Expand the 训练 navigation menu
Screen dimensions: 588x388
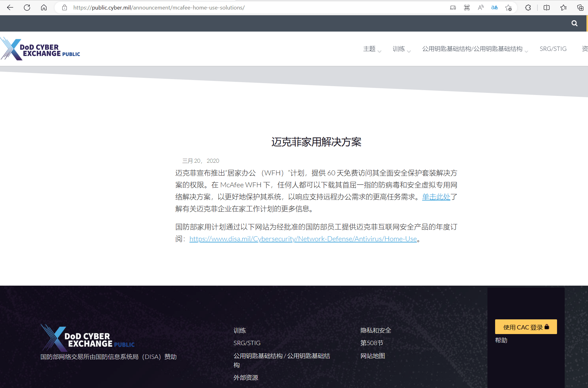tap(402, 49)
